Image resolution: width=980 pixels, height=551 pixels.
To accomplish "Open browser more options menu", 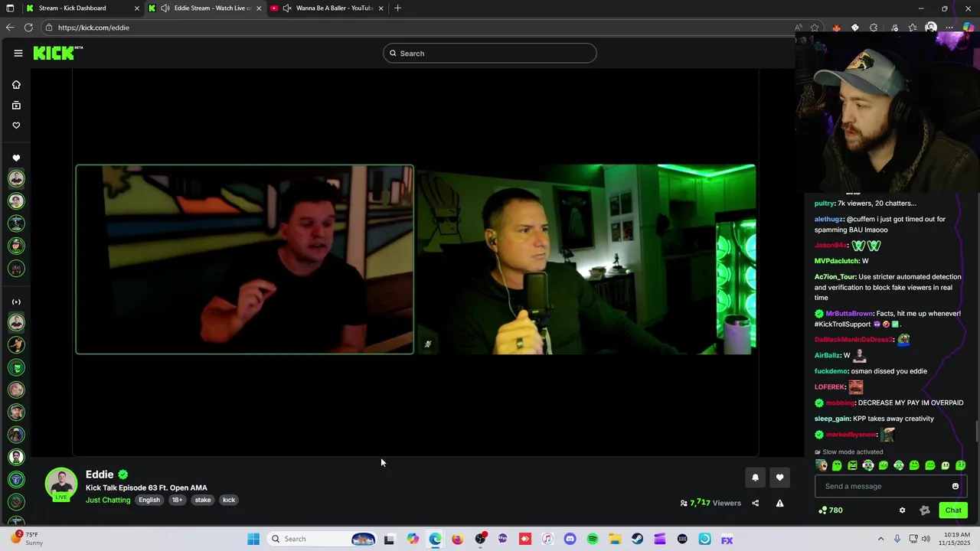I will (949, 28).
